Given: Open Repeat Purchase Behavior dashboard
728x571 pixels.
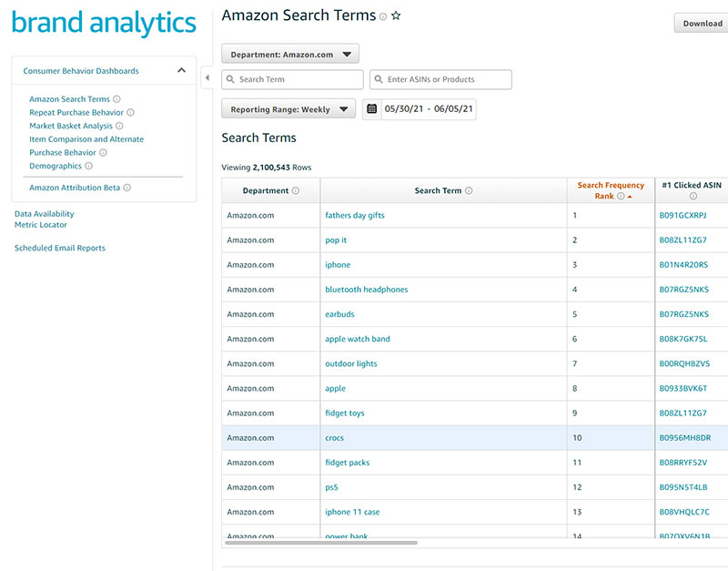Looking at the screenshot, I should pyautogui.click(x=76, y=112).
